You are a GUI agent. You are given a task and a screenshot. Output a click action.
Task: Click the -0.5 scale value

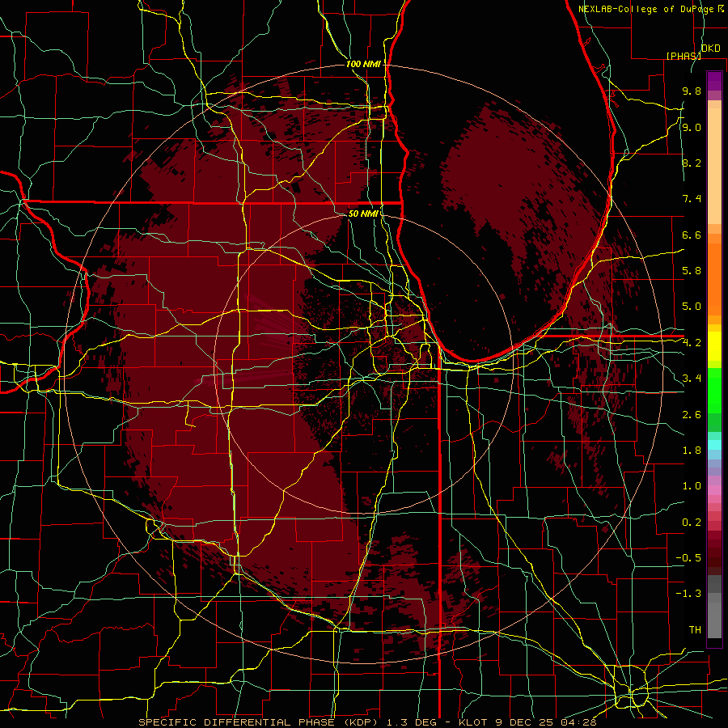[688, 558]
